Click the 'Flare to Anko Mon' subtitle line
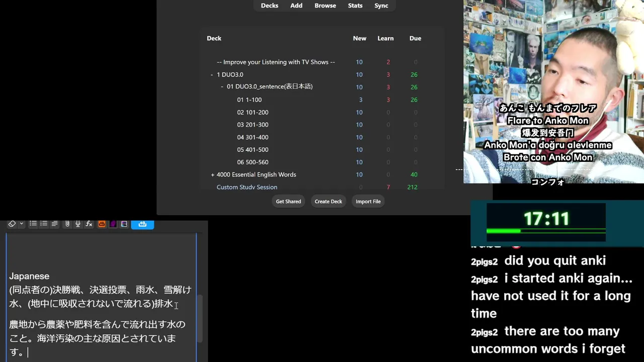The image size is (644, 362). pos(548,121)
